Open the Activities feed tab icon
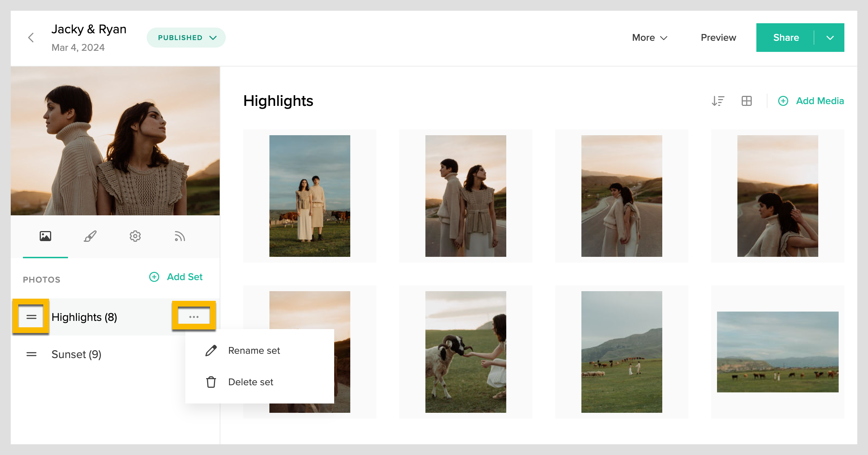The height and width of the screenshot is (455, 868). click(180, 236)
